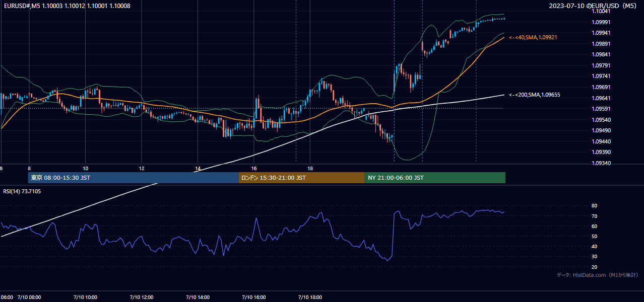Select the 200 SMA label reading 1.09655
Viewport: 644px width, 302px height.
pos(534,95)
